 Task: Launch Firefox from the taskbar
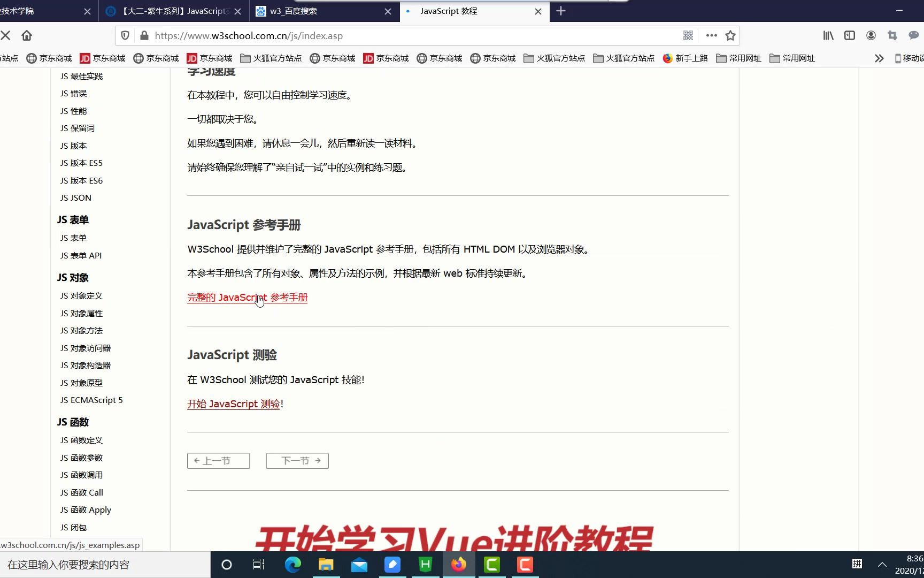pos(459,565)
